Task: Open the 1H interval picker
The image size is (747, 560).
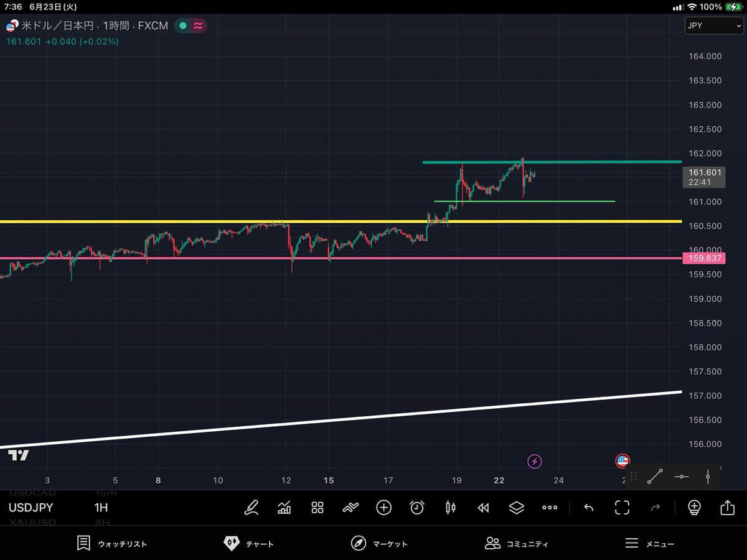Action: (101, 507)
